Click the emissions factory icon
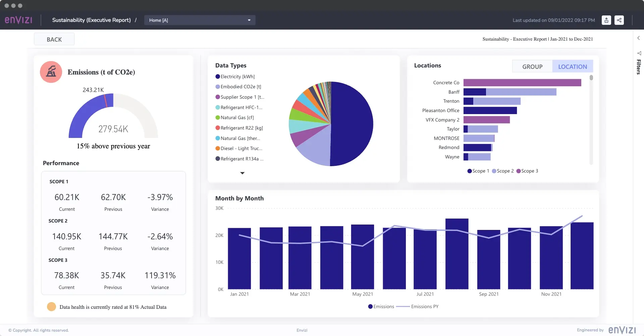This screenshot has height=336, width=644. (x=51, y=72)
